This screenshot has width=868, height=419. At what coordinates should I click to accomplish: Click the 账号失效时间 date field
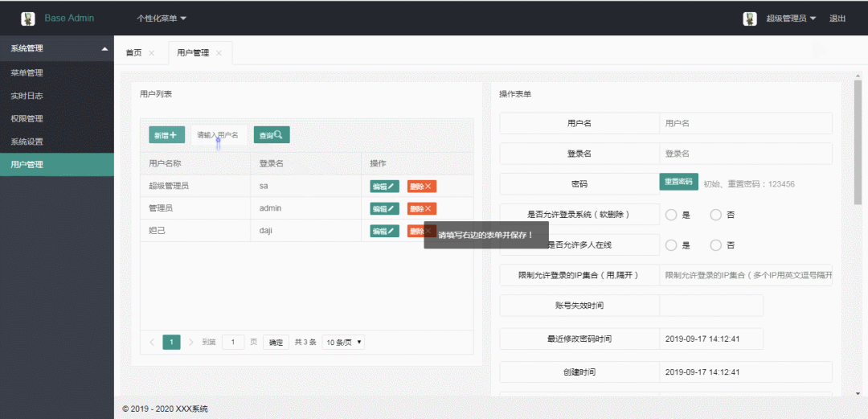711,306
